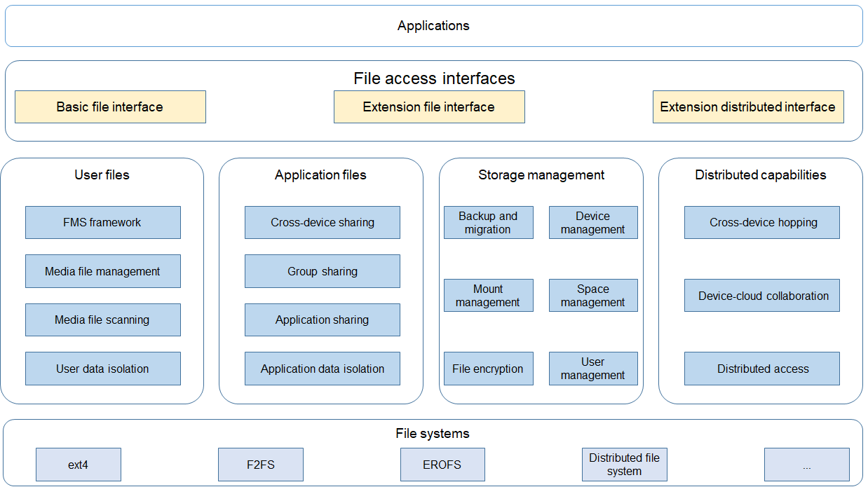868x494 pixels.
Task: Click the Extension distributed interface box
Action: tap(748, 107)
